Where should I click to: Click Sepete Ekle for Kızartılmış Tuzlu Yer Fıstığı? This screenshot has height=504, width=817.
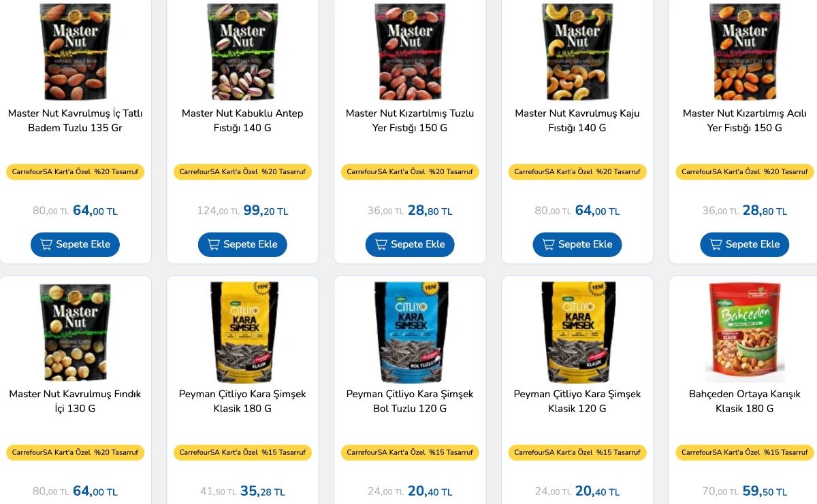tap(410, 244)
